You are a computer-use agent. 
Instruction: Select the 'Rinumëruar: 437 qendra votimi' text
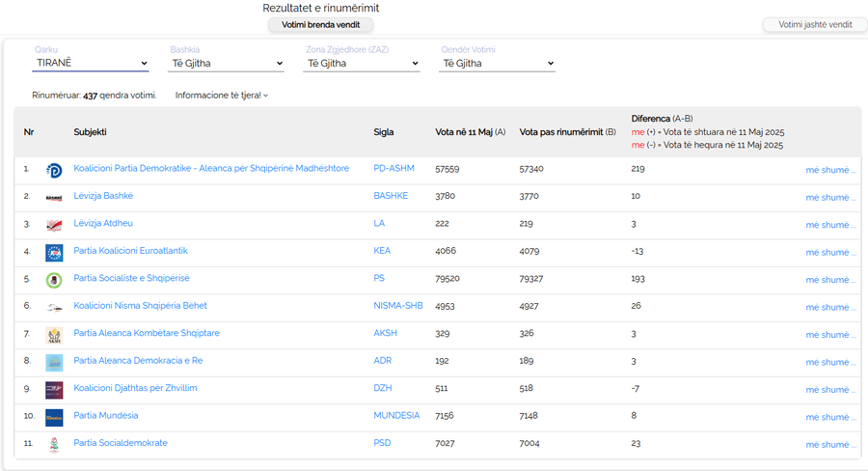pyautogui.click(x=95, y=96)
